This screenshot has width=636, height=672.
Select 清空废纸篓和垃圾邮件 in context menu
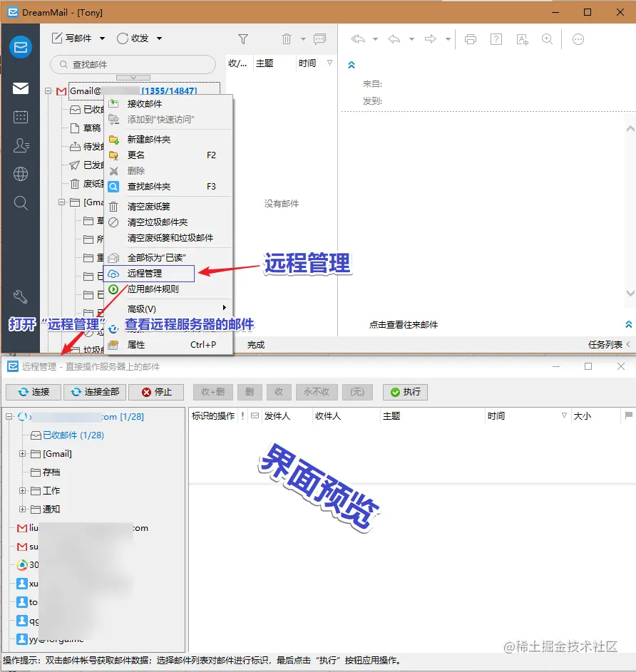pyautogui.click(x=168, y=238)
